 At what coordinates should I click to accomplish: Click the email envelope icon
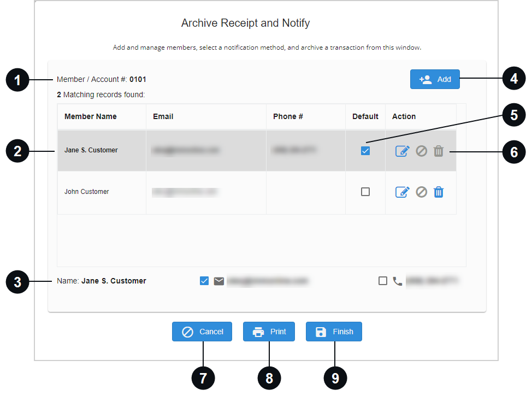tap(219, 281)
